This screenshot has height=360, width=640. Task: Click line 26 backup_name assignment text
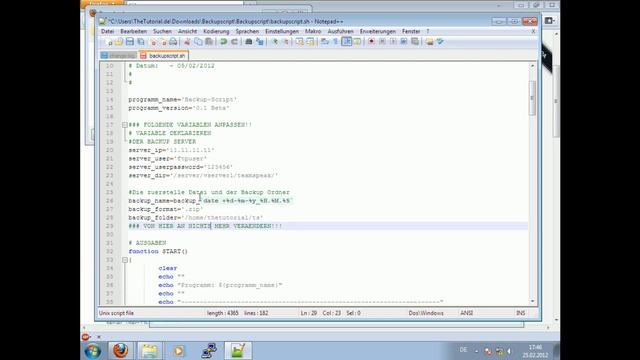coord(210,201)
